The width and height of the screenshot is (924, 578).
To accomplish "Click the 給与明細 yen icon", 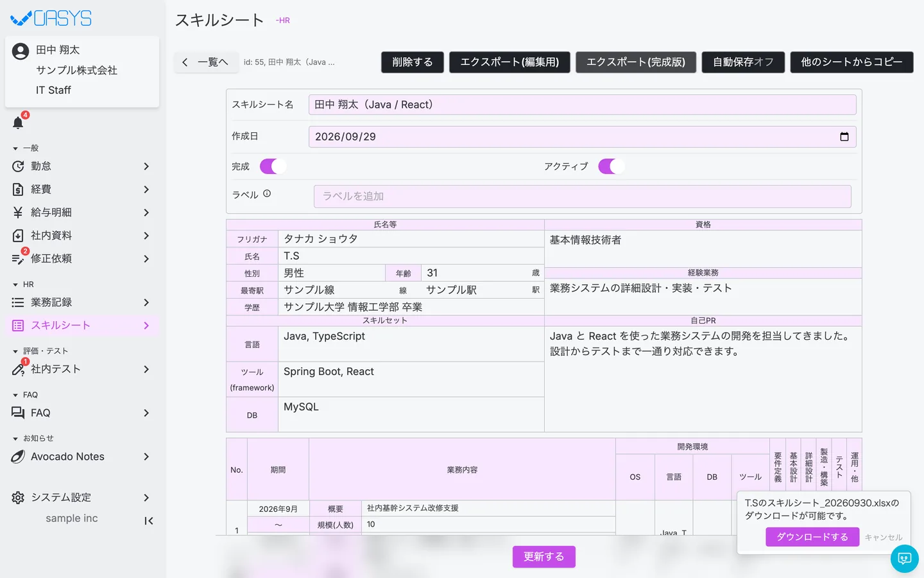I will [18, 213].
